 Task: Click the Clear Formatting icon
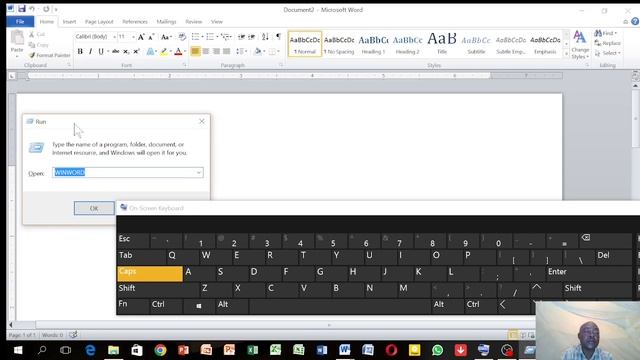182,37
